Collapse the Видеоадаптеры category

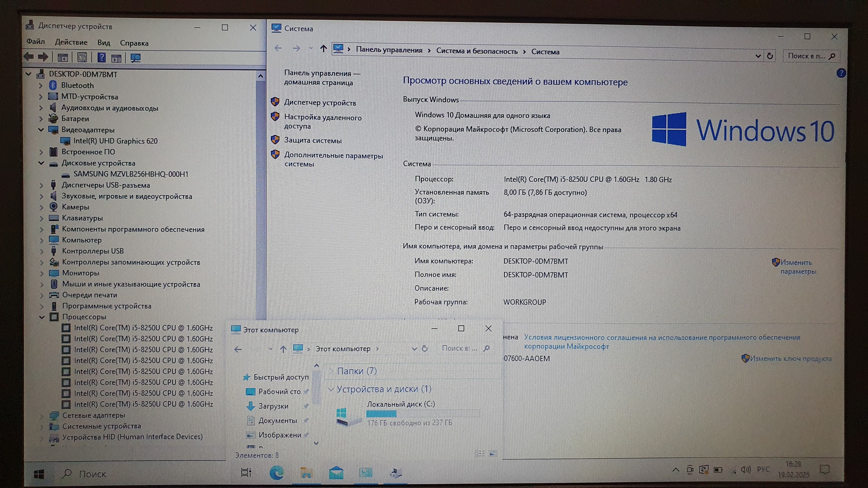(41, 130)
